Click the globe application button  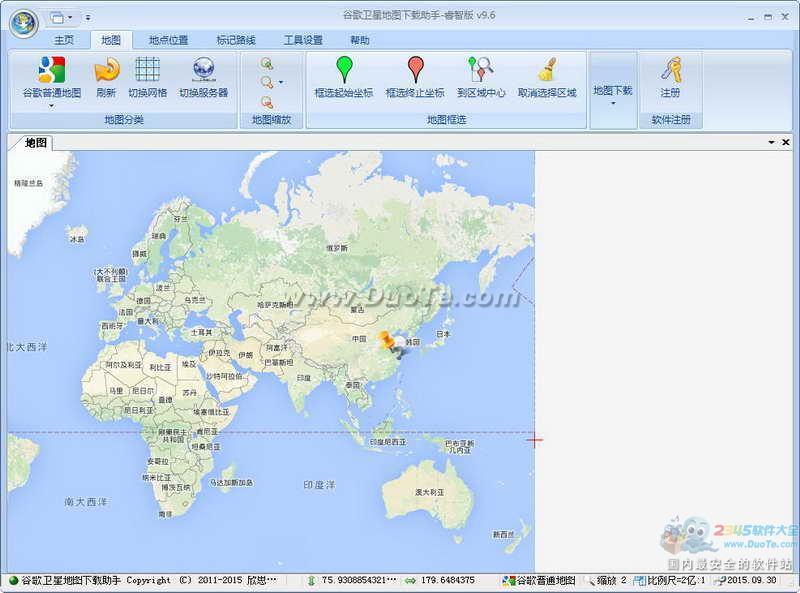(x=23, y=23)
